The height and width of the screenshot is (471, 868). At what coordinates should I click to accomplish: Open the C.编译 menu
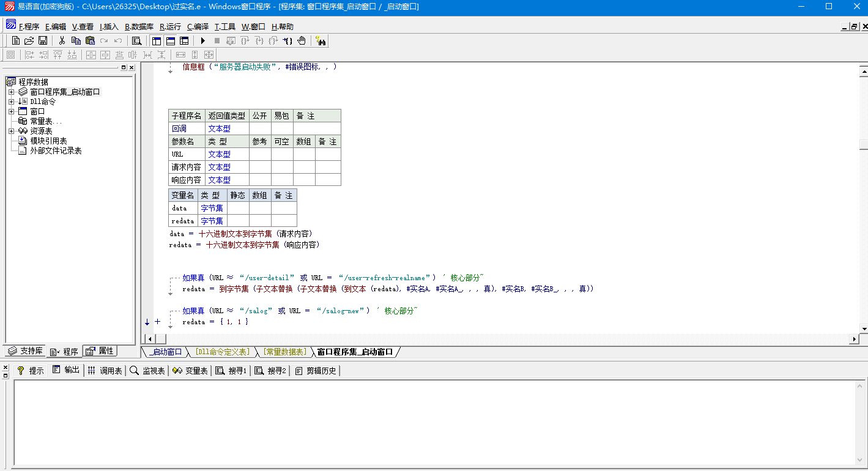click(198, 27)
